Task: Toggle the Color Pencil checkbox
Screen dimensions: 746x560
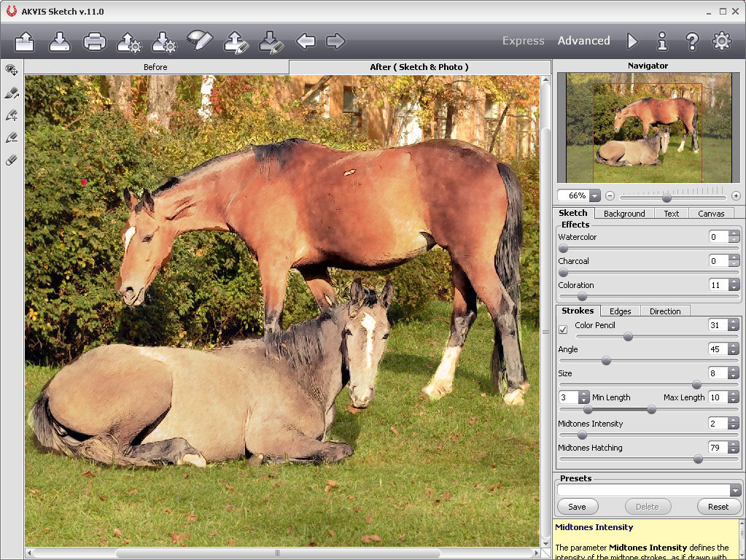Action: click(563, 330)
